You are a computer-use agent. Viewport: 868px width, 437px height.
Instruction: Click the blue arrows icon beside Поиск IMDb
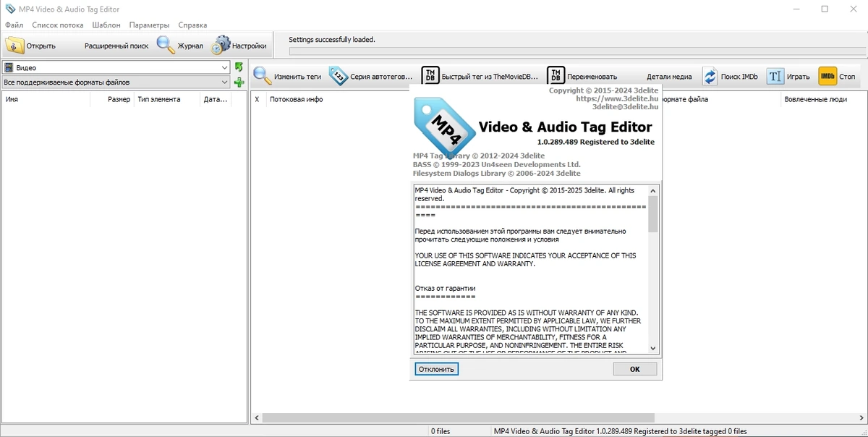tap(710, 76)
